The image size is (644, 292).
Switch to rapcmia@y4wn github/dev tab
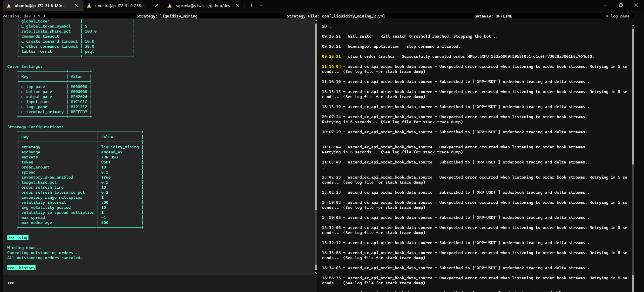pos(203,5)
